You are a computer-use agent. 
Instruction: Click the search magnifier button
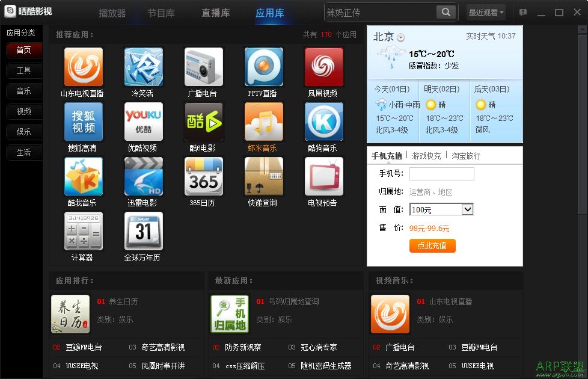click(446, 12)
